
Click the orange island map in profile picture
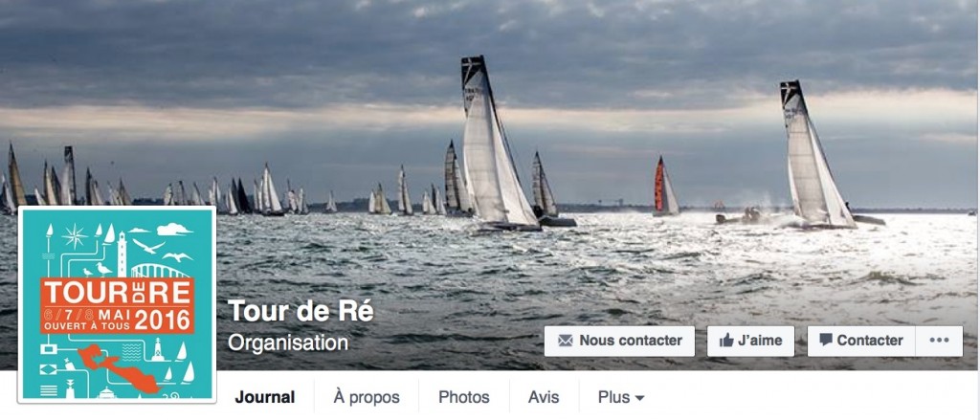tap(118, 368)
